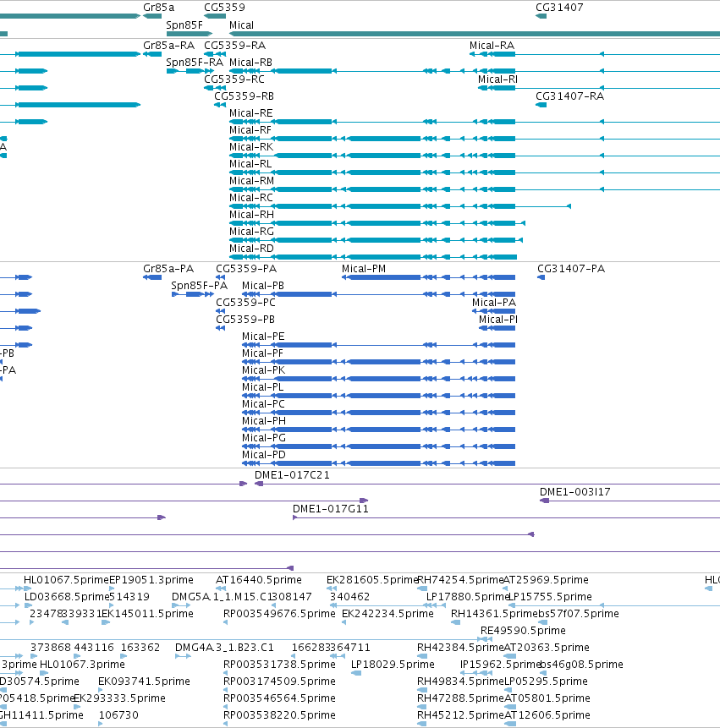Click the Mical-RD transcript label

[x=252, y=249]
